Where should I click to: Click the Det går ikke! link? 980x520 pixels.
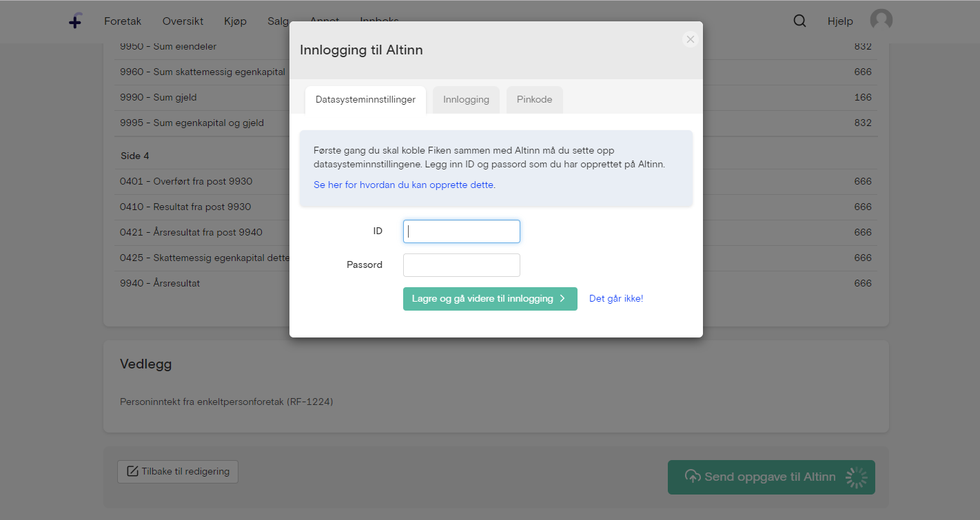pos(616,298)
